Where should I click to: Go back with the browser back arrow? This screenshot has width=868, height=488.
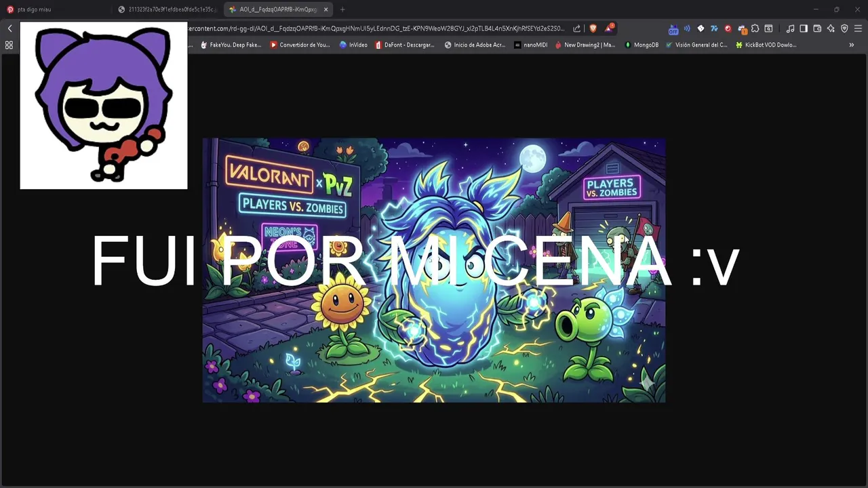[x=9, y=28]
